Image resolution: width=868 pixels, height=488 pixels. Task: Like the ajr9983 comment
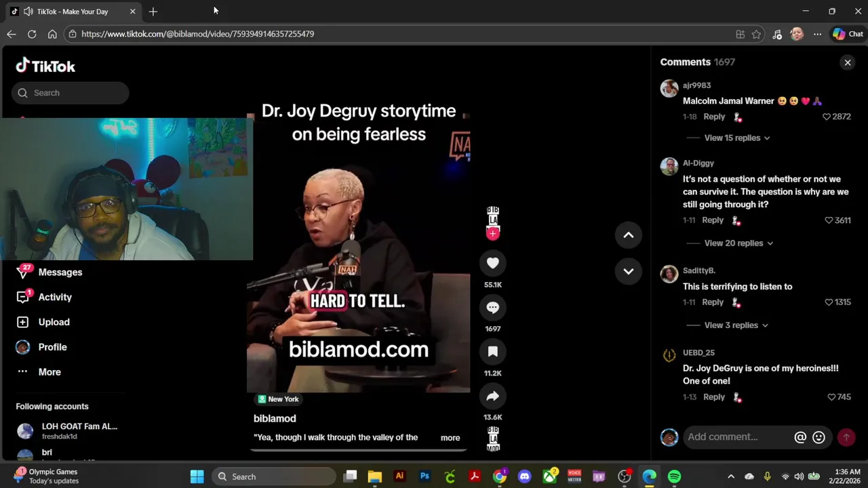[x=827, y=117]
